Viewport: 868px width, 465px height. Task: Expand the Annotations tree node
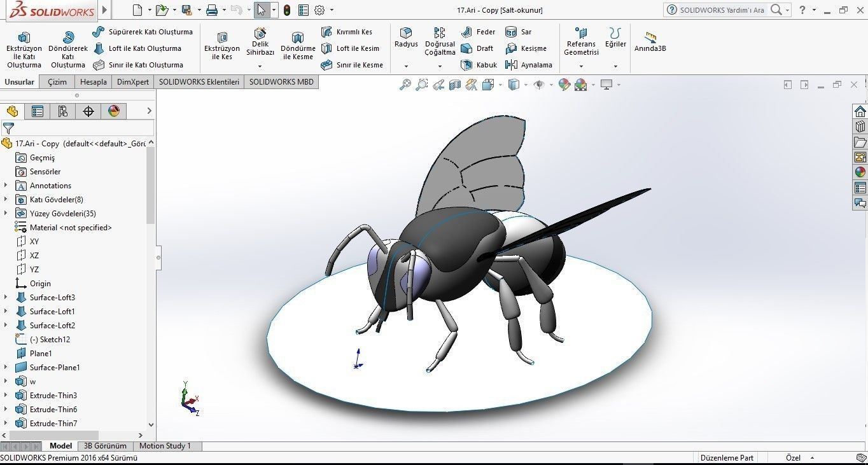(x=6, y=186)
